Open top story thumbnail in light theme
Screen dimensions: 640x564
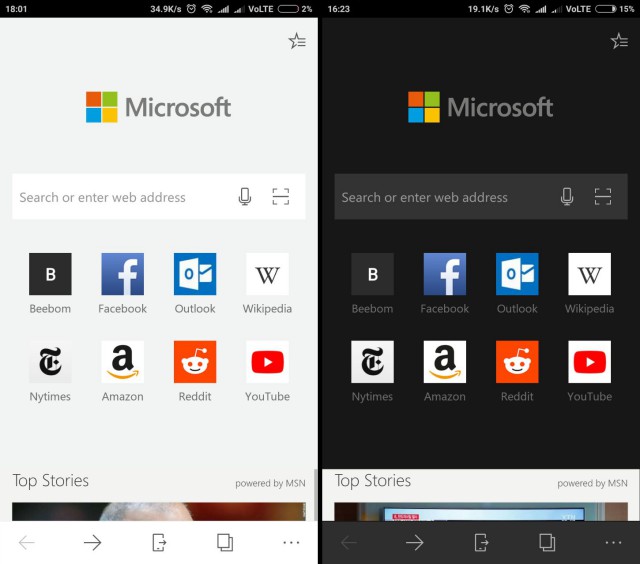[159, 511]
